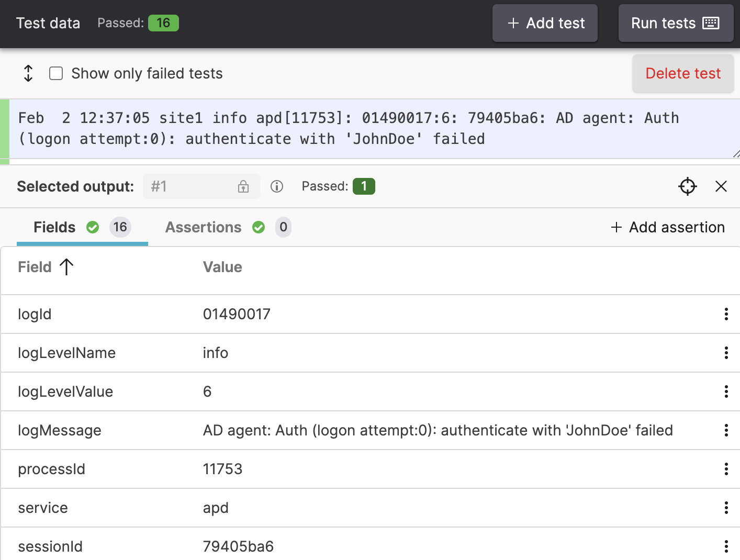
Task: Click the processId field name
Action: pyautogui.click(x=51, y=469)
